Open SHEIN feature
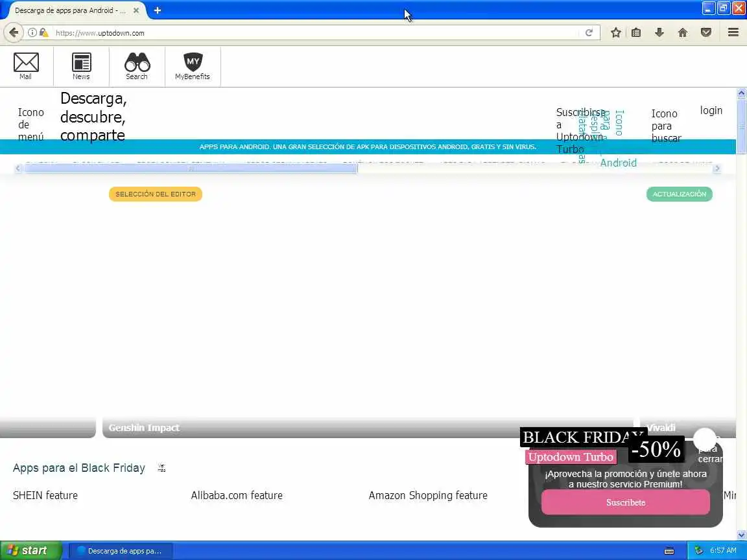747x560 pixels. click(45, 495)
